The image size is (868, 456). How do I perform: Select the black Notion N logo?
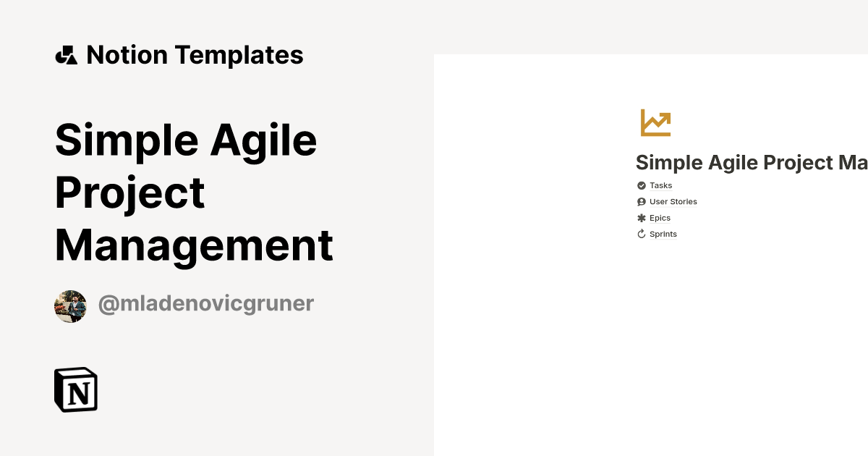[x=75, y=389]
